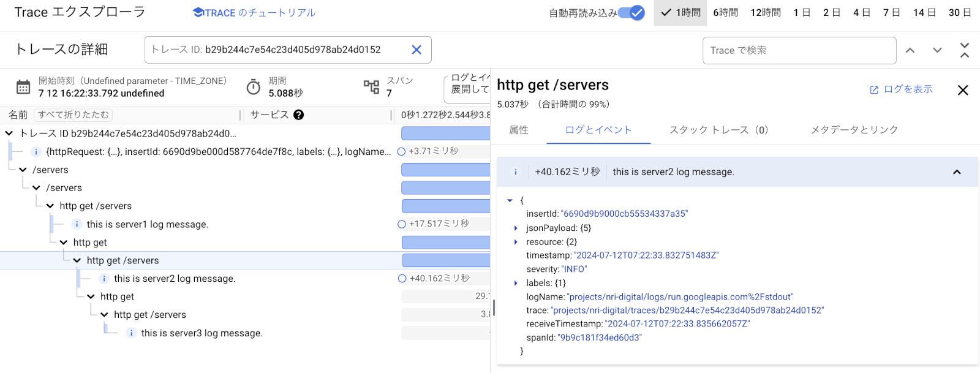
Task: Click the ログを表示 link
Action: tap(902, 89)
